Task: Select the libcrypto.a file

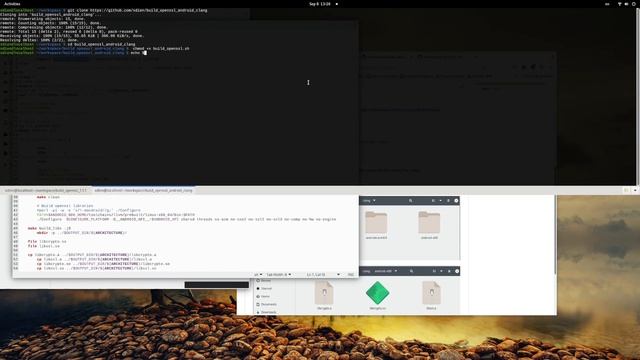Action: pos(324,296)
